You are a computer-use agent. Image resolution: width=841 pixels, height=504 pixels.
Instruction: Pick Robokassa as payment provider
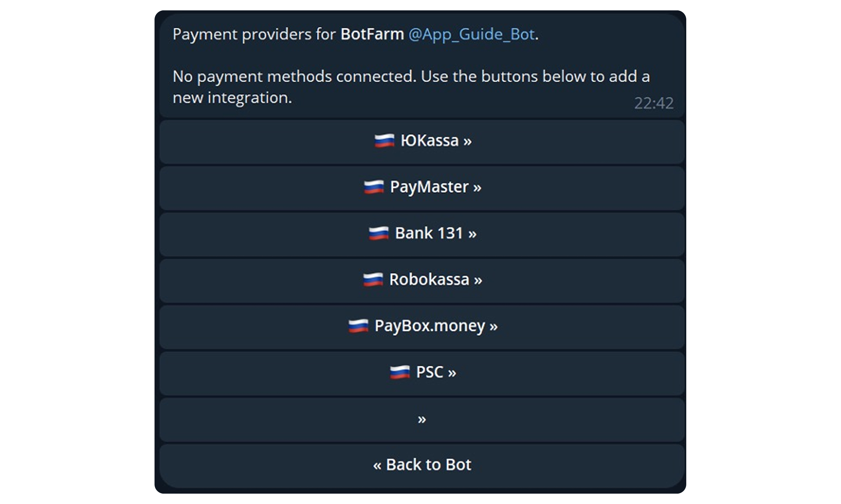(x=422, y=281)
